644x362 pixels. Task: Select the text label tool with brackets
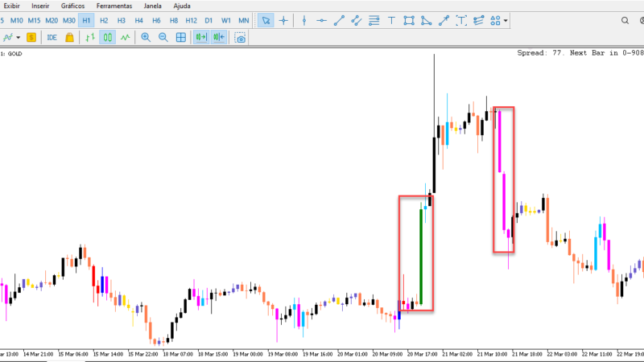click(461, 21)
